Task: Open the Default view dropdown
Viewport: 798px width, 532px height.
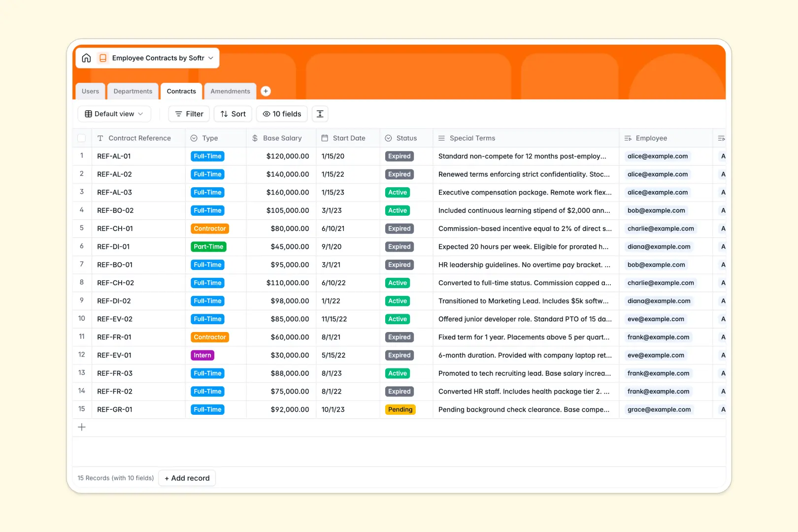Action: coord(114,114)
